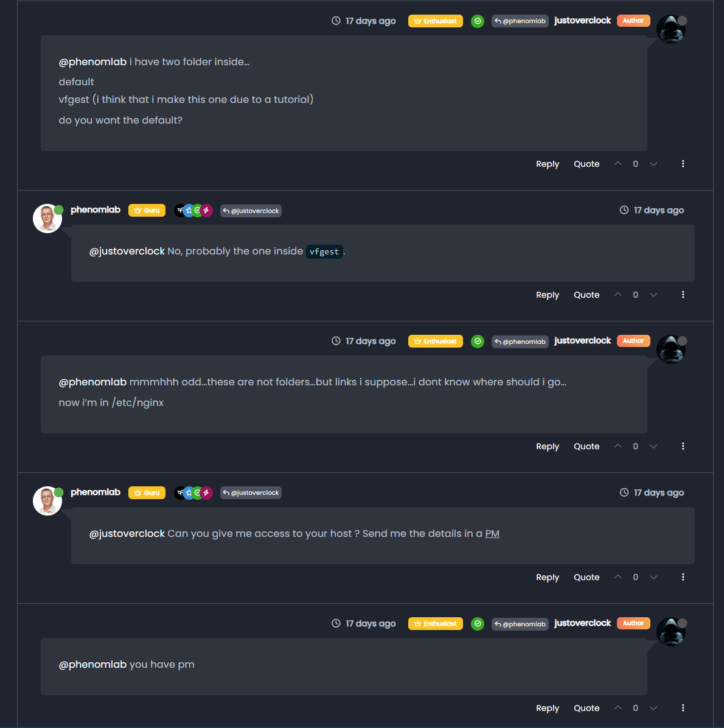The height and width of the screenshot is (728, 724).
Task: Downvote the "Can you give me access" post
Action: (x=653, y=577)
